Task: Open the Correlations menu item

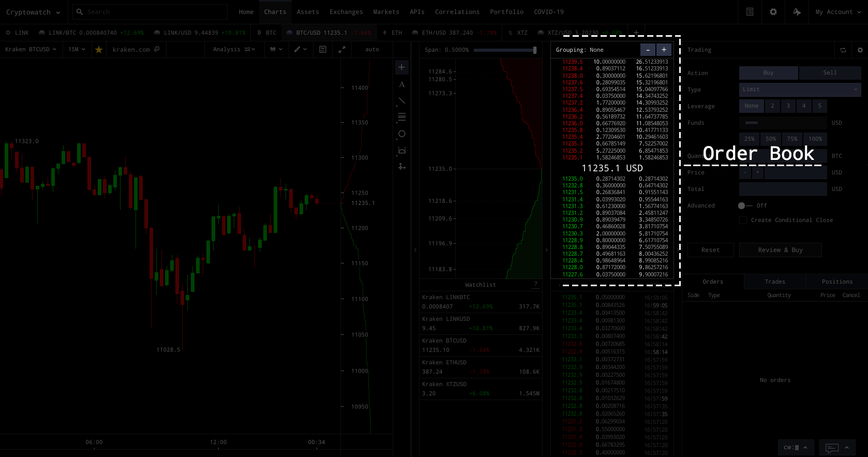Action: (457, 12)
